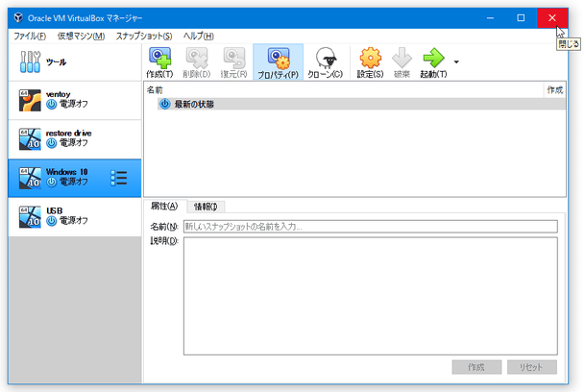Viewport: 585px width, 392px height.
Task: Click the リセット button
Action: (x=531, y=367)
